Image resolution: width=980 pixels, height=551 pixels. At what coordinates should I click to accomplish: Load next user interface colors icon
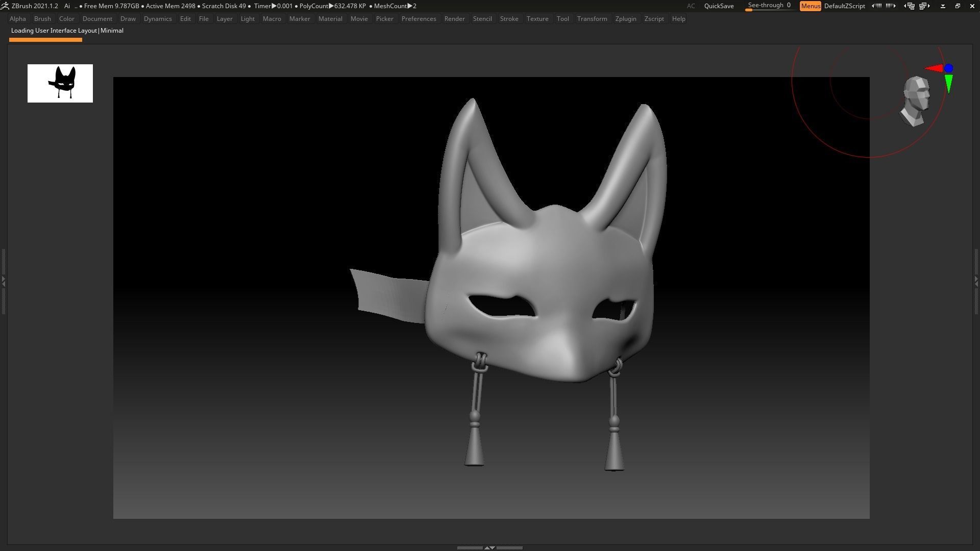pos(891,6)
